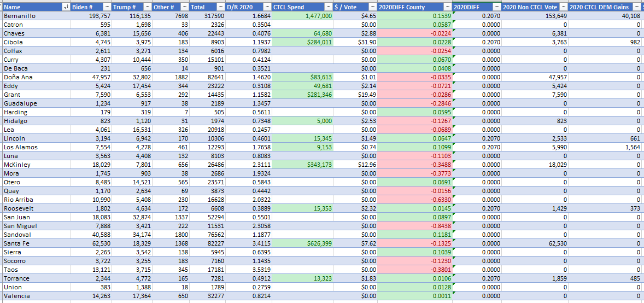The height and width of the screenshot is (303, 644).
Task: Open the 2020DIFF County column filter dropdown
Action: point(448,8)
